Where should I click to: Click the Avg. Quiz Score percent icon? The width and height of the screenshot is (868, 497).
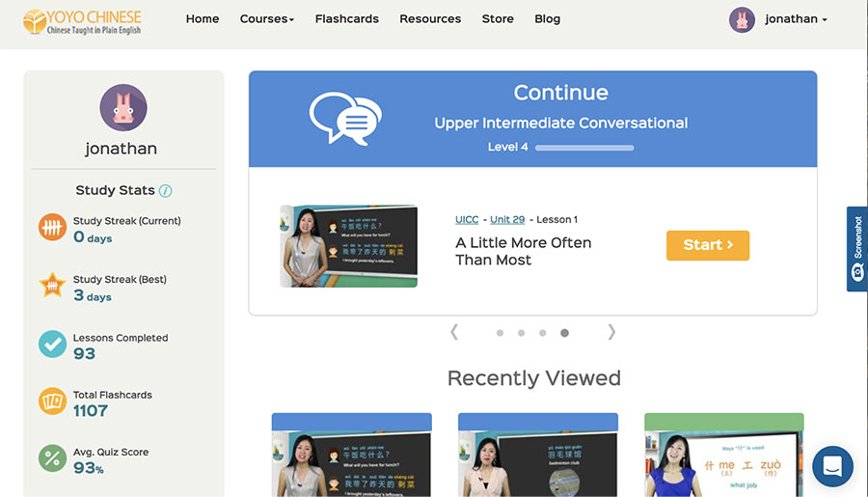53,458
